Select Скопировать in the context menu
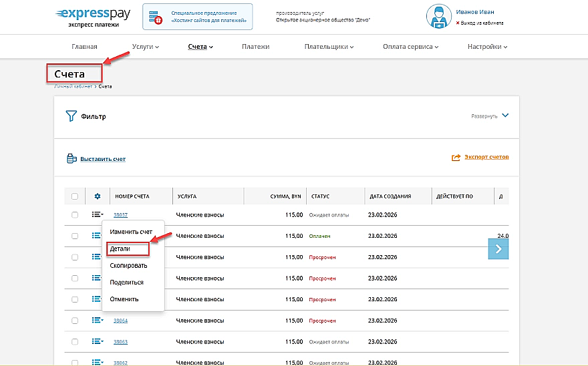588x366 pixels. [x=128, y=265]
